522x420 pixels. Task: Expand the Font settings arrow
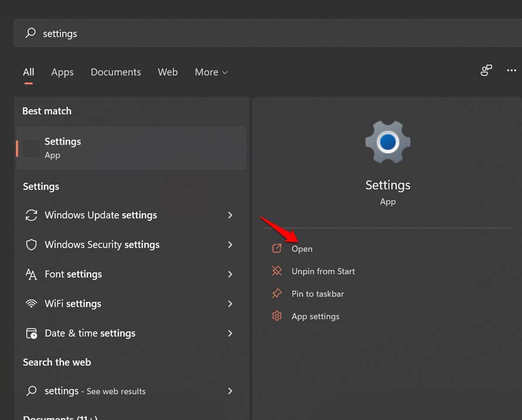(x=230, y=274)
